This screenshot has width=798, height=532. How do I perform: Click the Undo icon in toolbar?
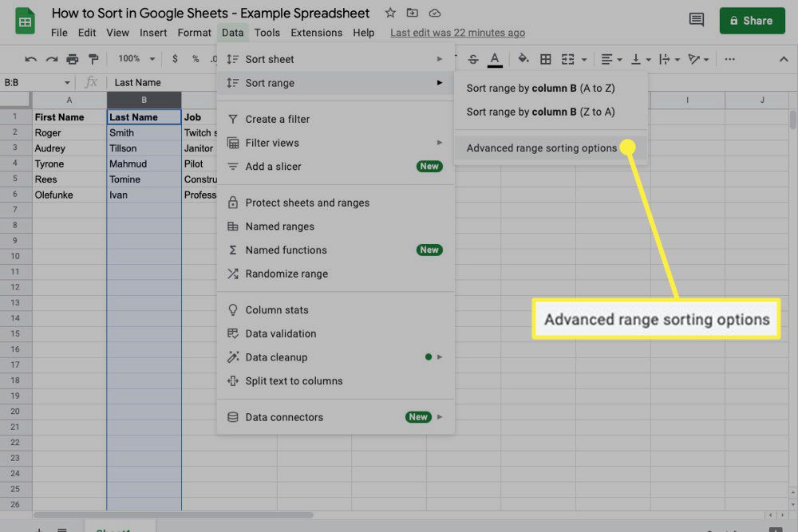(x=30, y=59)
